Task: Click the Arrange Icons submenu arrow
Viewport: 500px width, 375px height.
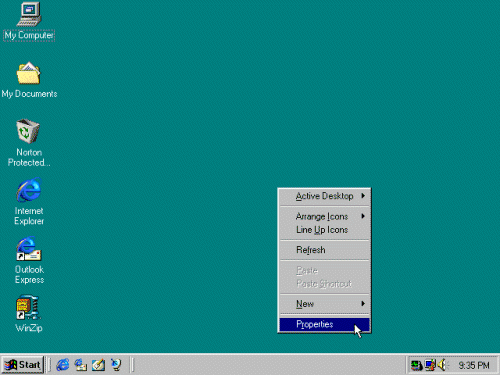Action: pos(363,216)
